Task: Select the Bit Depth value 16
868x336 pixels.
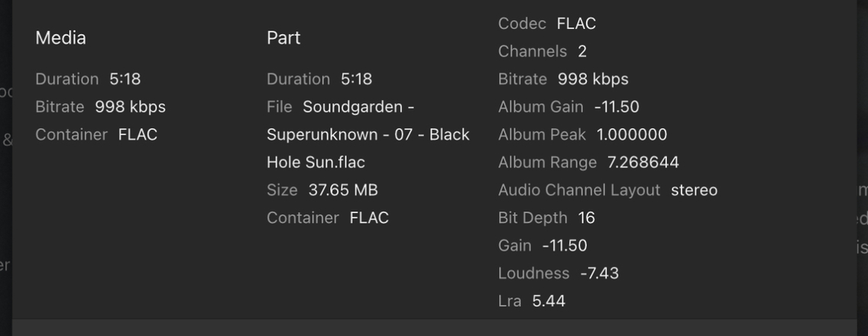Action: coord(586,218)
